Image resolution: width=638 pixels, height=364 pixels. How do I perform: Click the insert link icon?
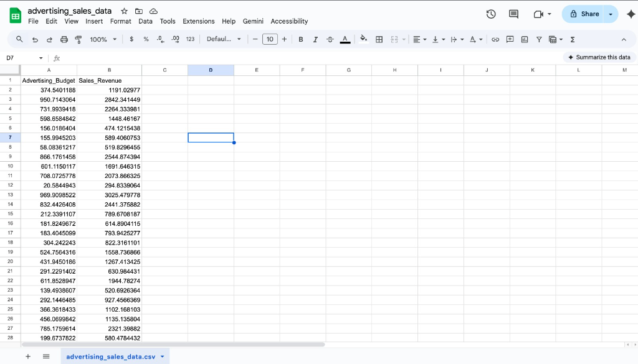496,39
